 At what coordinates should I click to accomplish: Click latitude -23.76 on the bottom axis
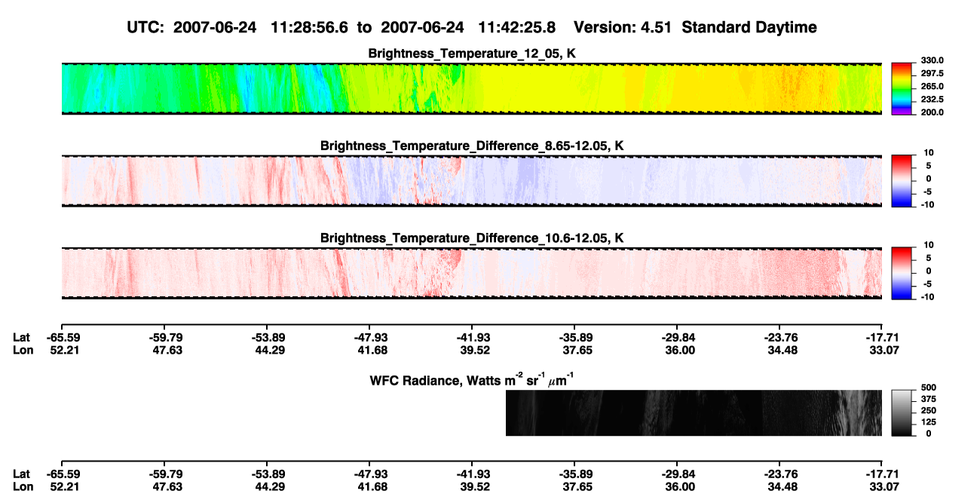780,474
